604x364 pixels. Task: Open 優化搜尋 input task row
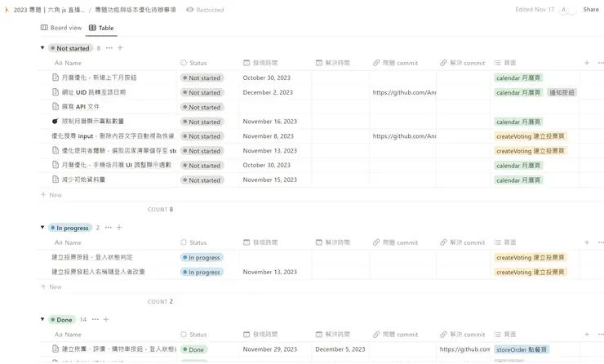coord(113,136)
